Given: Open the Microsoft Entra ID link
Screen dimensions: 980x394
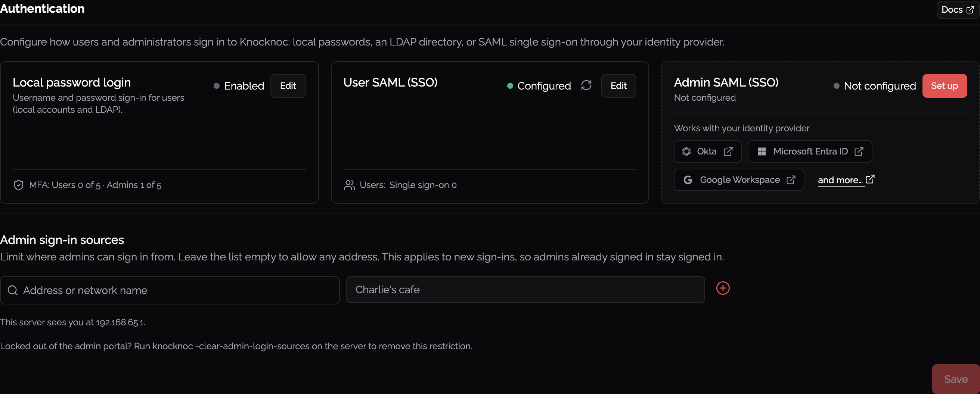Looking at the screenshot, I should click(810, 151).
